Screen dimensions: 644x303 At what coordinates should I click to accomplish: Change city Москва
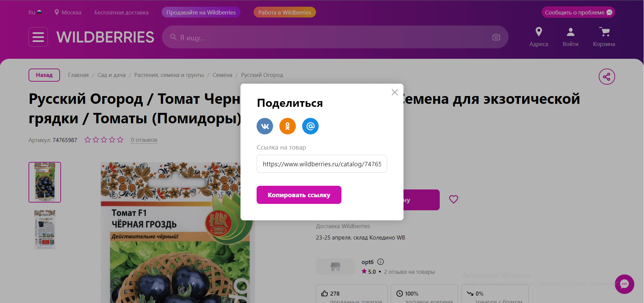coord(68,12)
